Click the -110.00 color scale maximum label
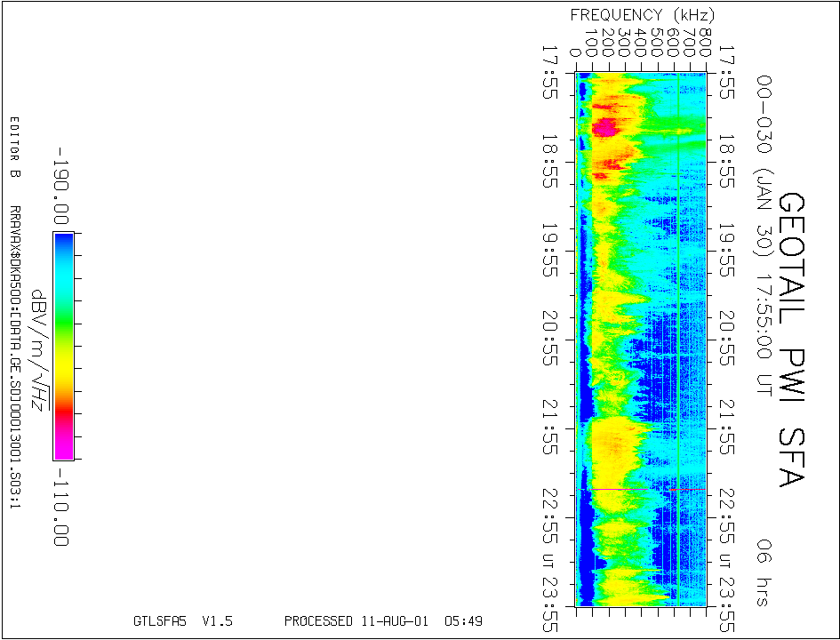 point(60,505)
